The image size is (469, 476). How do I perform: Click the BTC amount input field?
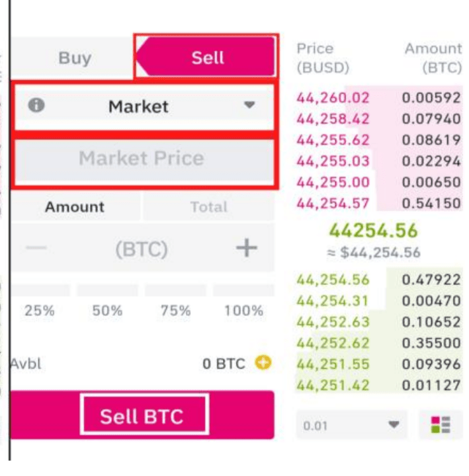point(142,249)
